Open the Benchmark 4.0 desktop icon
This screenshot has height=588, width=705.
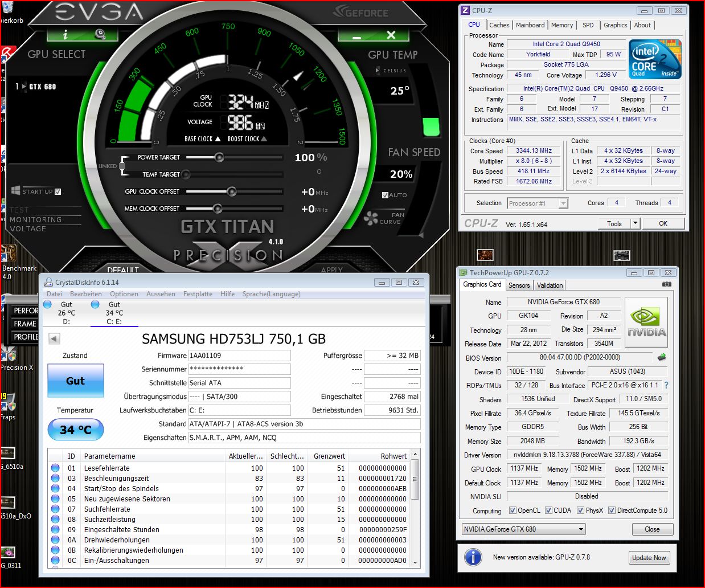(x=9, y=254)
